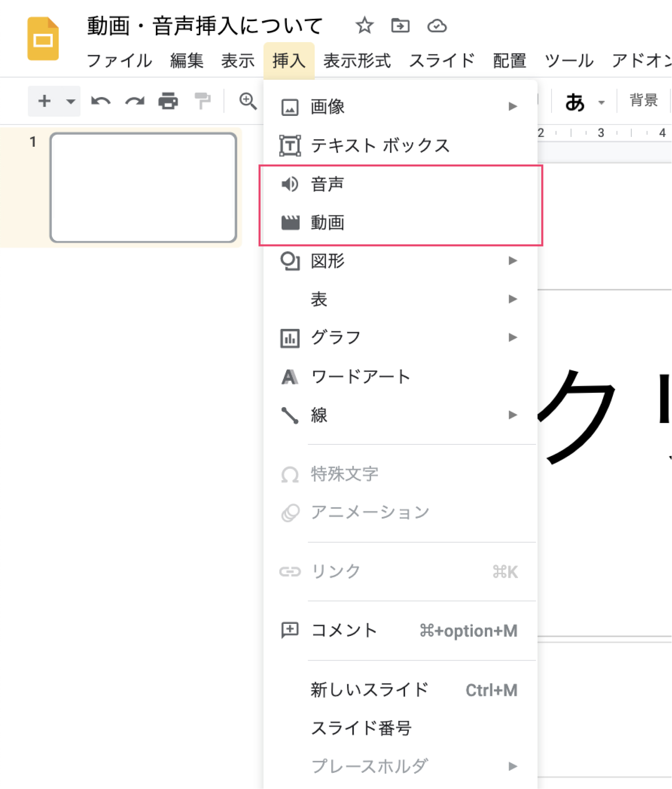Screen dimensions: 672x789
Task: Click the print icon
Action: coord(168,101)
